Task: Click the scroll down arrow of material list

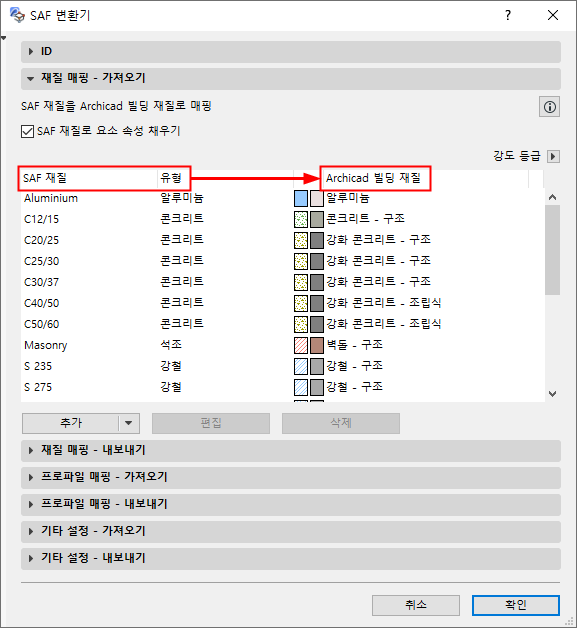Action: [x=553, y=394]
